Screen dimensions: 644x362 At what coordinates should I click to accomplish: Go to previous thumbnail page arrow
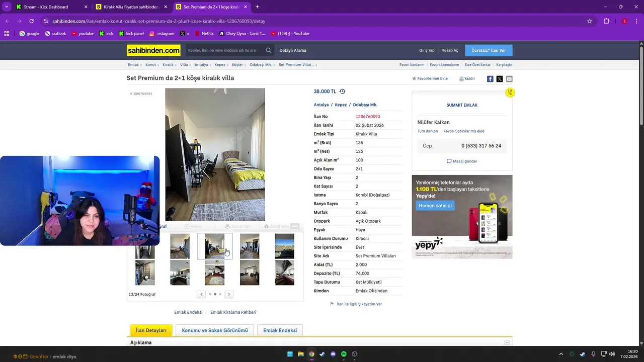[201, 295]
